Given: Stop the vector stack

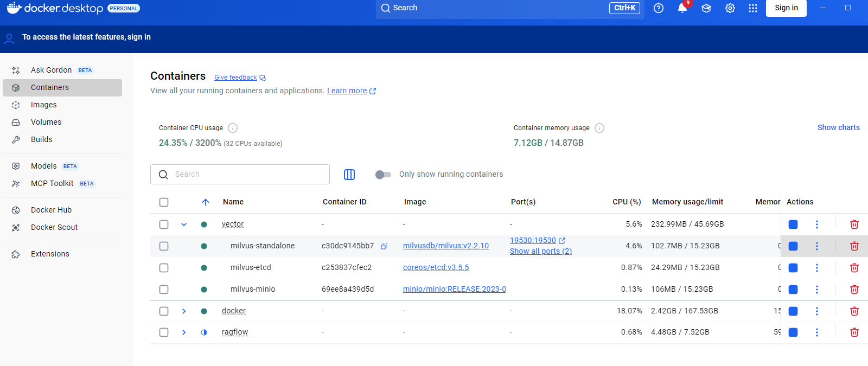Looking at the screenshot, I should coord(793,224).
